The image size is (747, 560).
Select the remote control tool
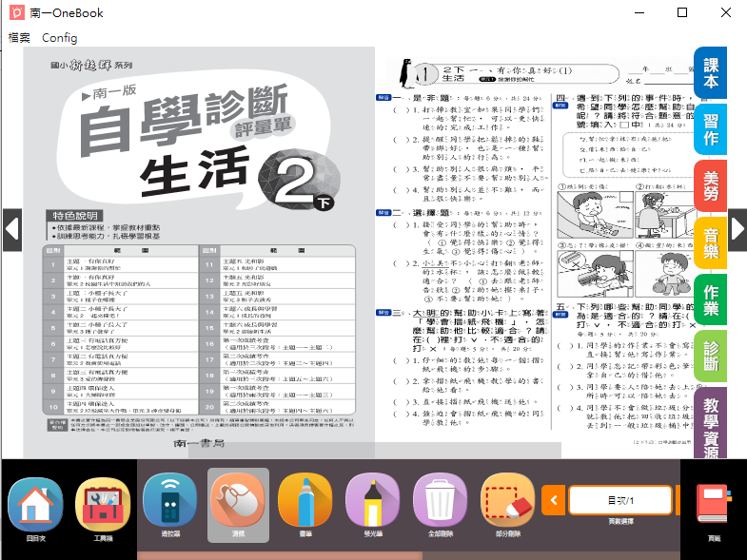tap(170, 501)
